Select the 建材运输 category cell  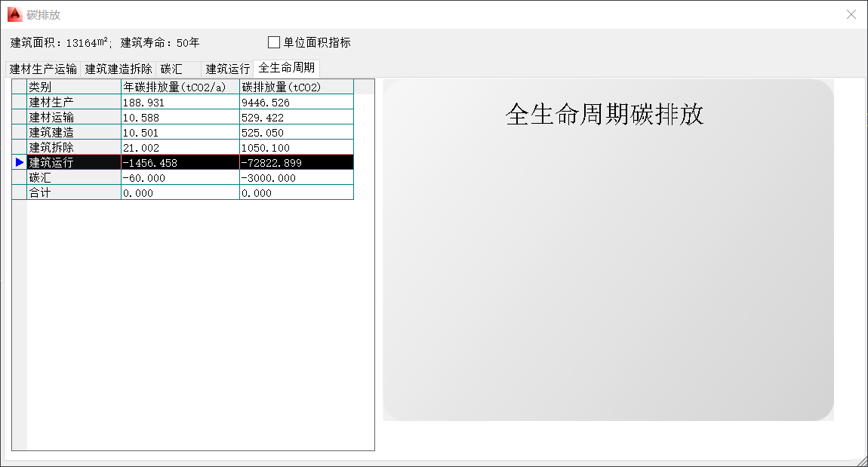[x=73, y=117]
